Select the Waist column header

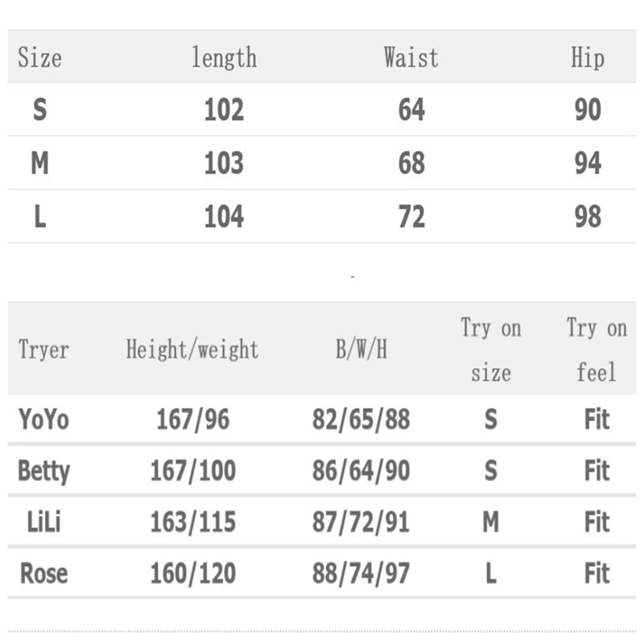tap(411, 57)
